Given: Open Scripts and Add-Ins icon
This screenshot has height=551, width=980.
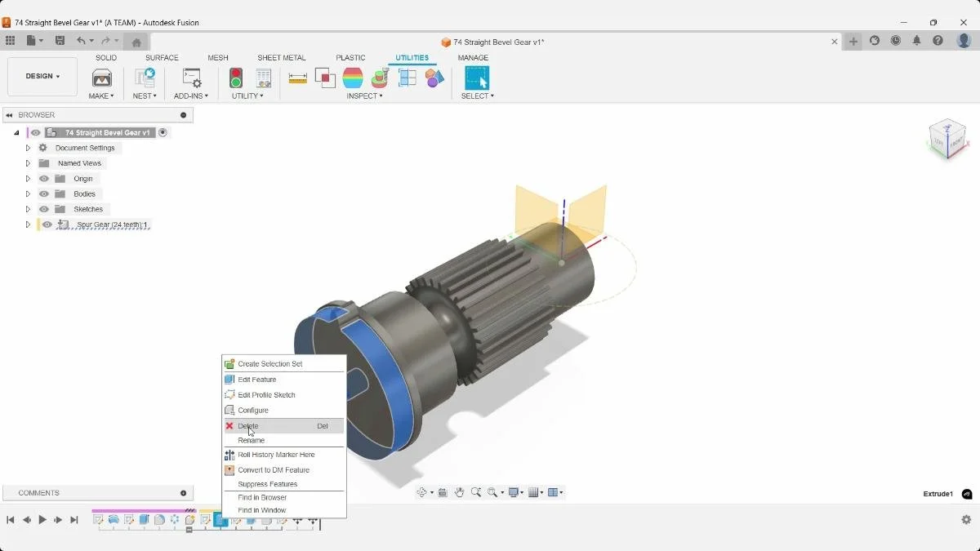Looking at the screenshot, I should (x=191, y=78).
